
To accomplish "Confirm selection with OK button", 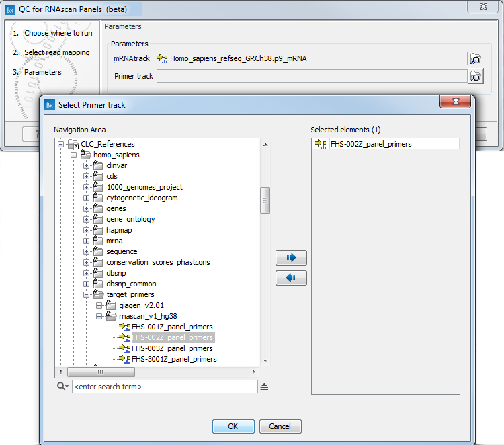I will tap(233, 426).
